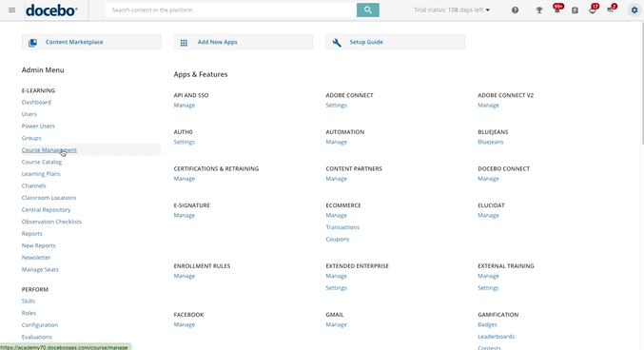Expand the Trial status dropdown
The width and height of the screenshot is (644, 350).
452,10
